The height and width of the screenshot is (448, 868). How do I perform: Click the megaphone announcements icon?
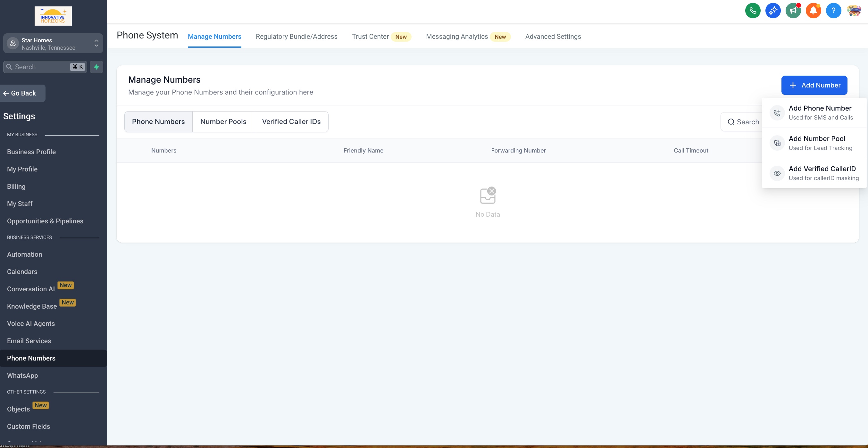(793, 11)
